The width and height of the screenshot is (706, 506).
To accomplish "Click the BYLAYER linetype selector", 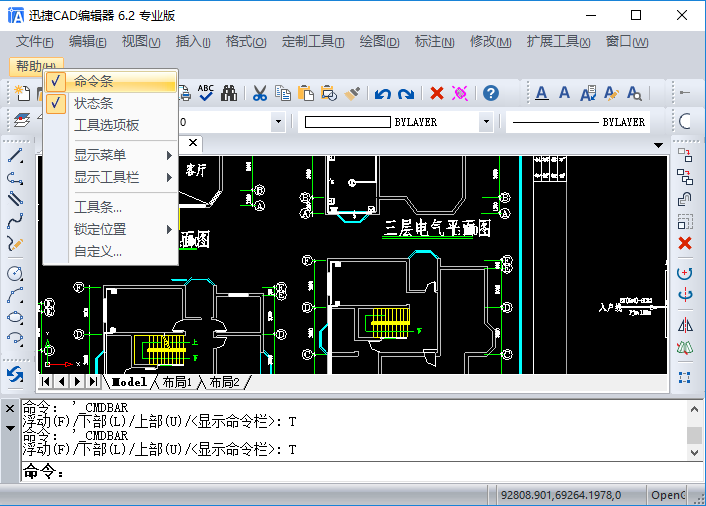I will (578, 122).
